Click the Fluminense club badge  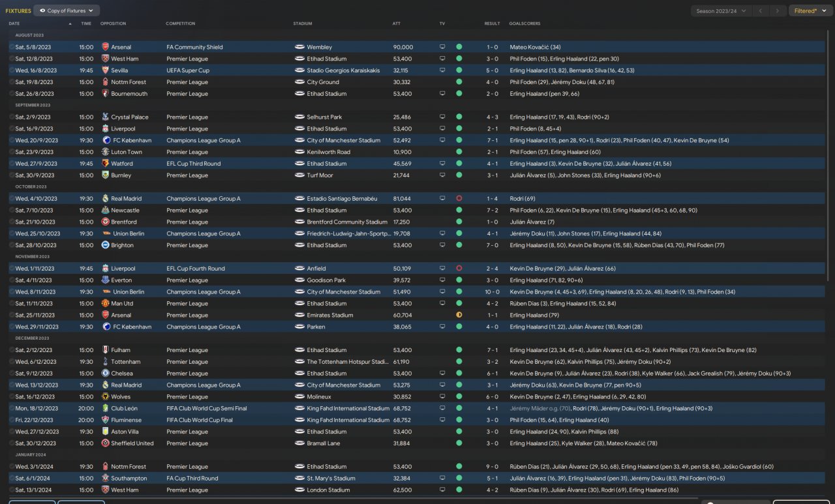(106, 421)
